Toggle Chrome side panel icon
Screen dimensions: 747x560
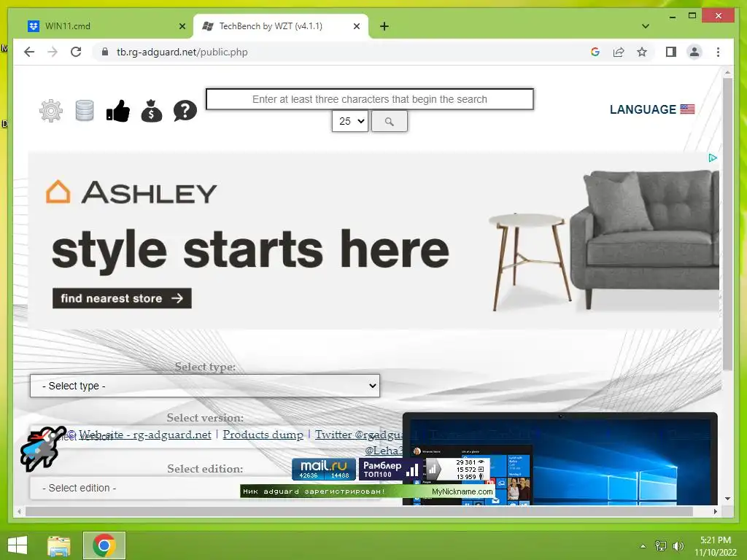tap(671, 52)
